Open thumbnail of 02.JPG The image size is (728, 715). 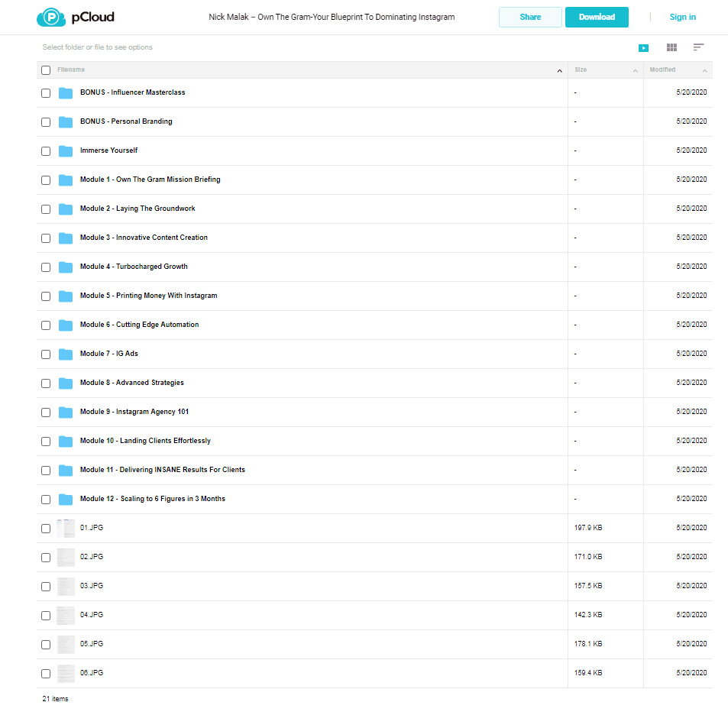[x=66, y=557]
